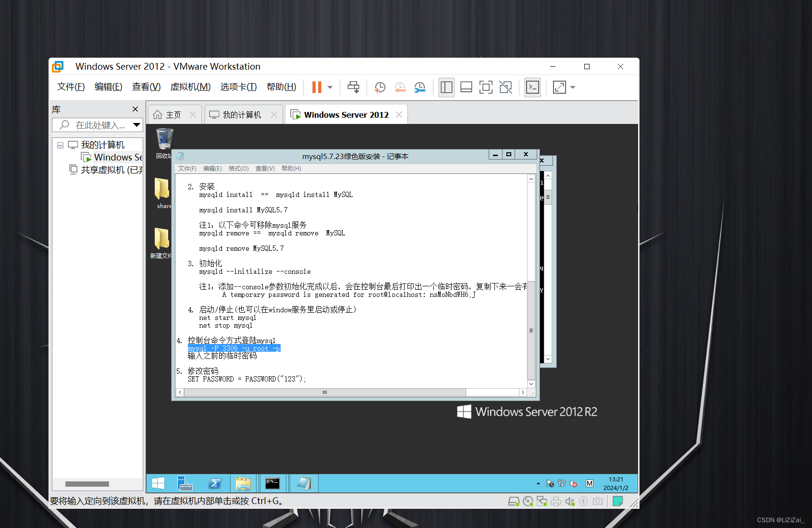Open the stretch display dropdown arrow

573,87
